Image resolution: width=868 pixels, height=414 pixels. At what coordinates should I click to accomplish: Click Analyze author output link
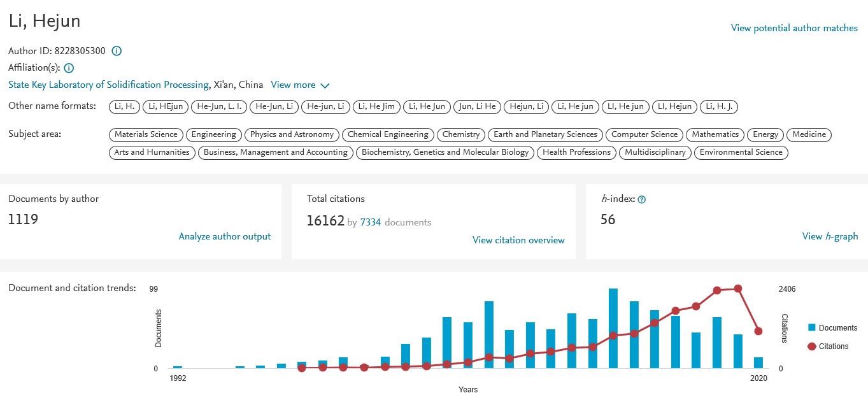pyautogui.click(x=224, y=236)
